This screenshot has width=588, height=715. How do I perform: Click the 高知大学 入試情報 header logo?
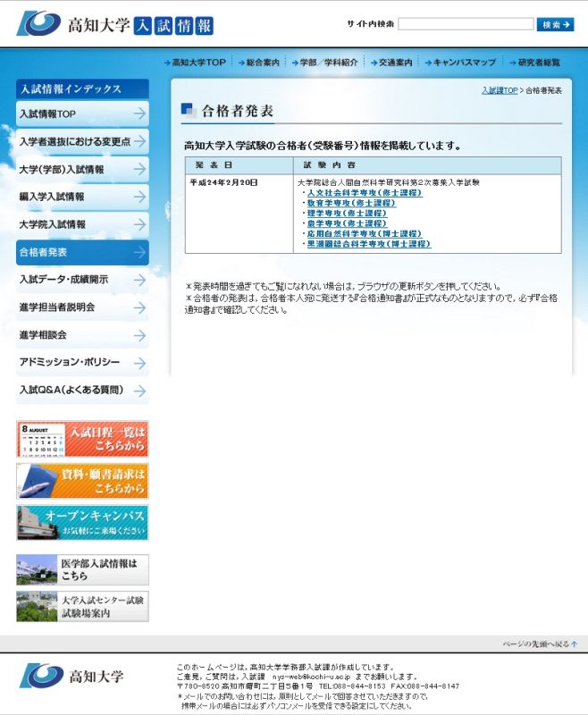click(114, 24)
